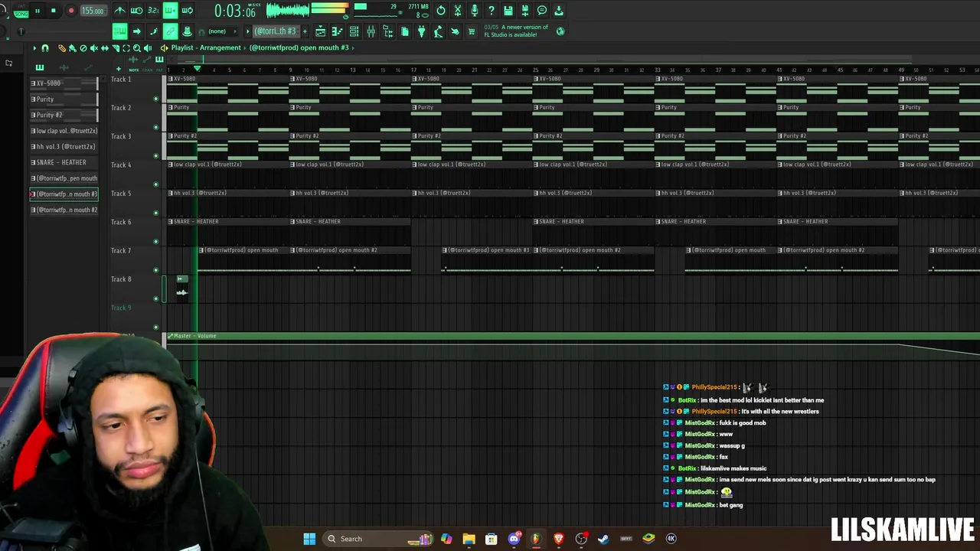Open the online shopping cart icon
980x551 pixels.
tap(472, 31)
